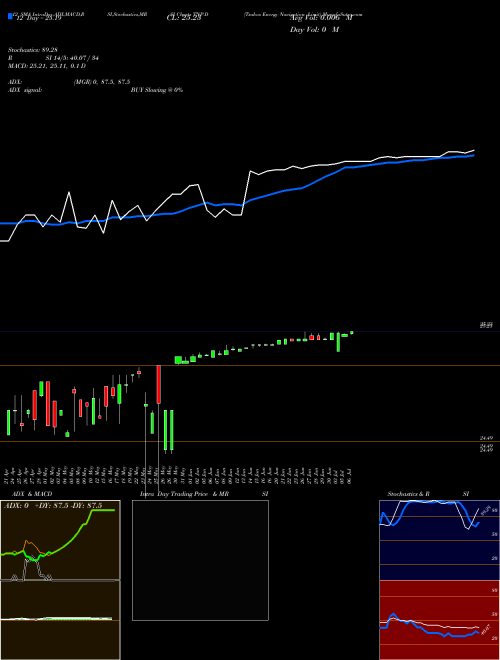Screen dimensions: 500x660
Task: Click the 'ADX signal:' label
Action: (x=25, y=90)
